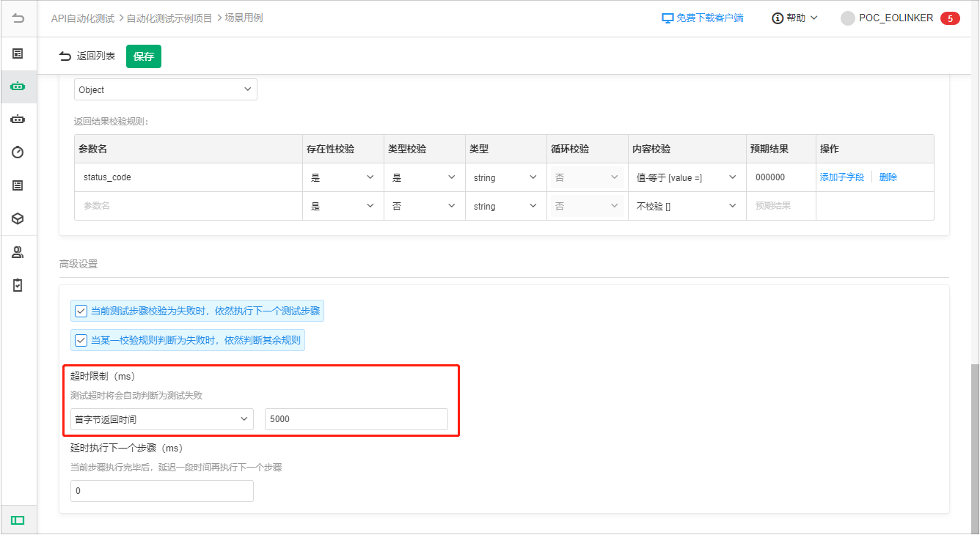Open the cube package icon in sidebar

(x=18, y=218)
